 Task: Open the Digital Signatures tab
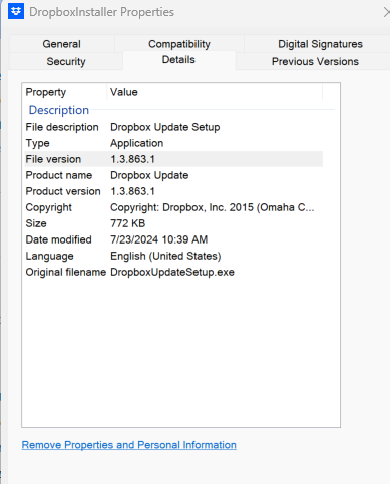(320, 44)
